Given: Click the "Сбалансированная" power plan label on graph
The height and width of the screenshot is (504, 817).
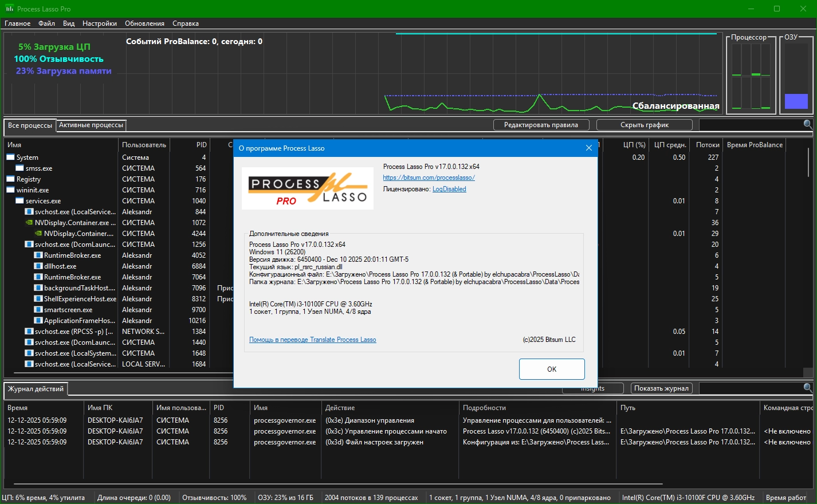Looking at the screenshot, I should coord(675,106).
